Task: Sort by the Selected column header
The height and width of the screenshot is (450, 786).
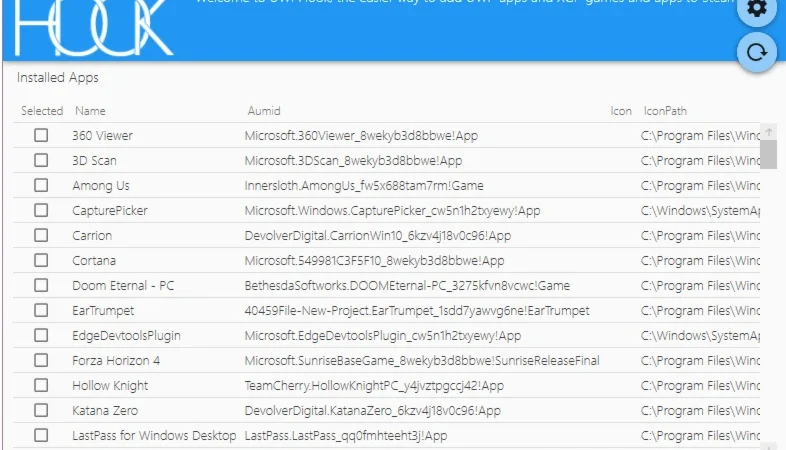Action: point(42,111)
